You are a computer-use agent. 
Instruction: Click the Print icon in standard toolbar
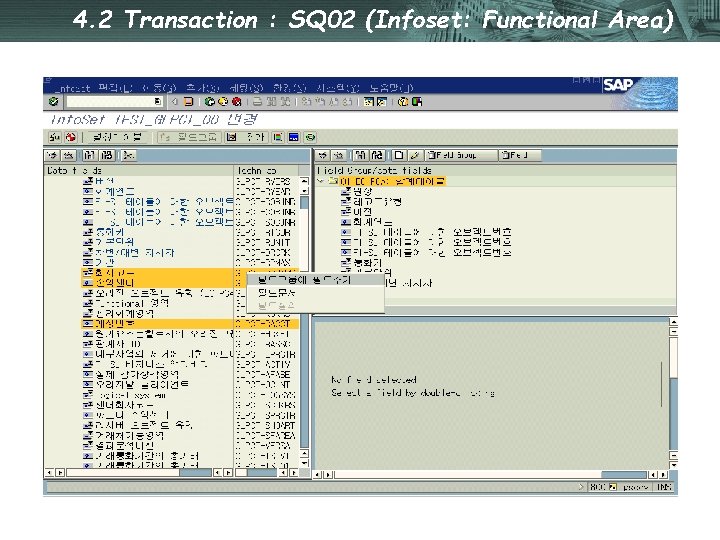click(x=258, y=101)
